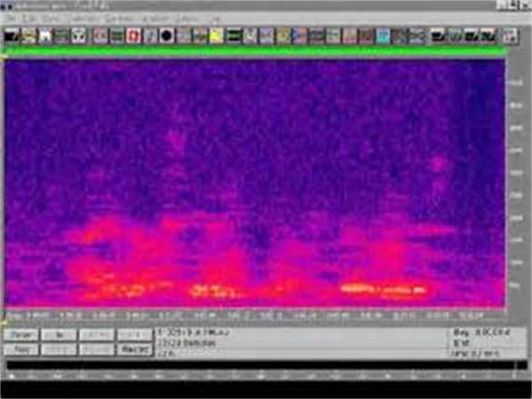Click the Zoom button
The image size is (532, 399).
21,335
